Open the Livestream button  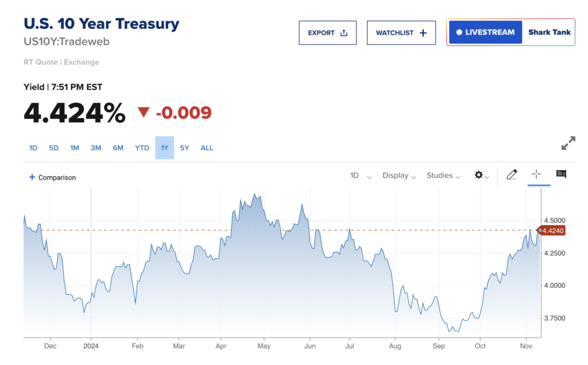[485, 33]
